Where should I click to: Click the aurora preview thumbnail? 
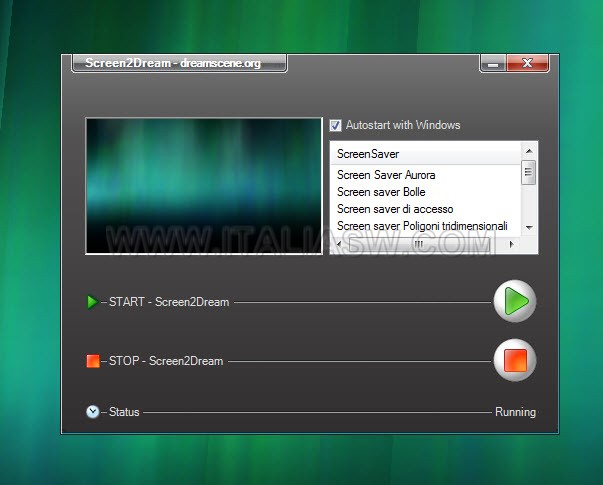click(204, 186)
